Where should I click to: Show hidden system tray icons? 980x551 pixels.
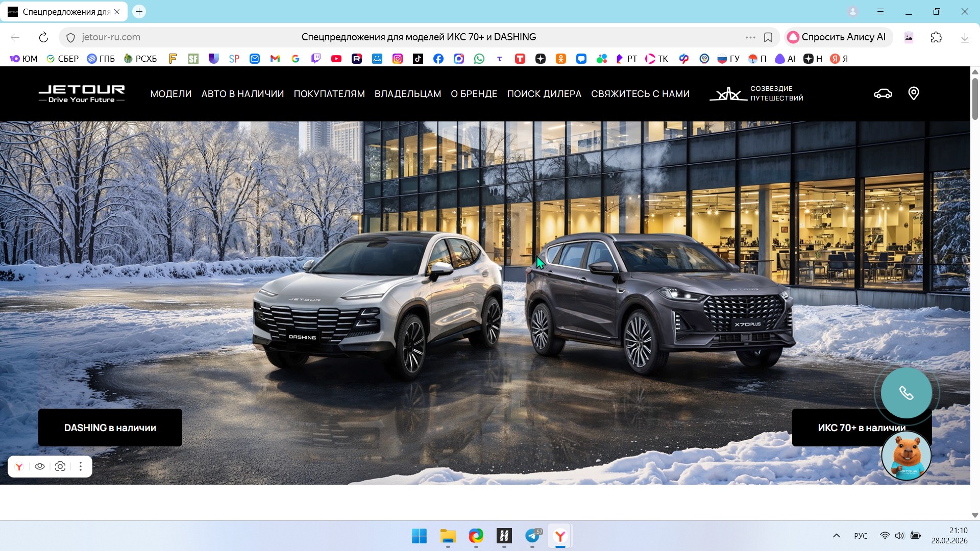[x=836, y=536]
